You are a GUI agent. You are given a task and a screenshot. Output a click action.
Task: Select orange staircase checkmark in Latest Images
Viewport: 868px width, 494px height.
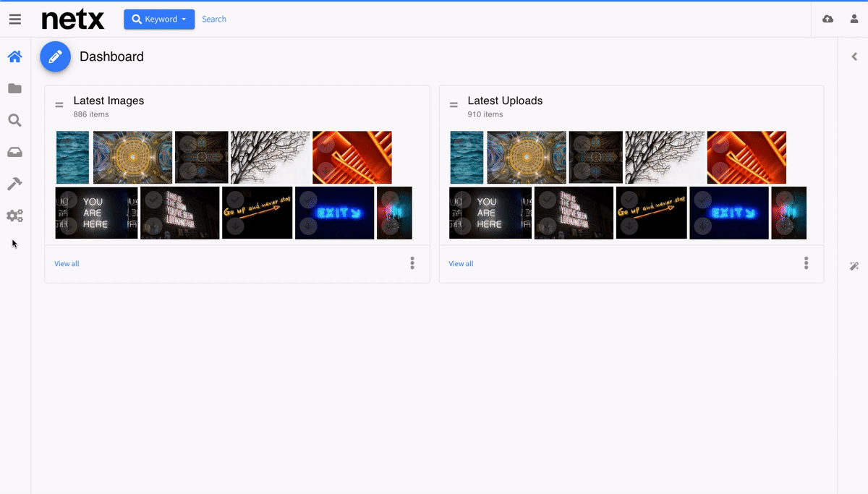click(325, 145)
